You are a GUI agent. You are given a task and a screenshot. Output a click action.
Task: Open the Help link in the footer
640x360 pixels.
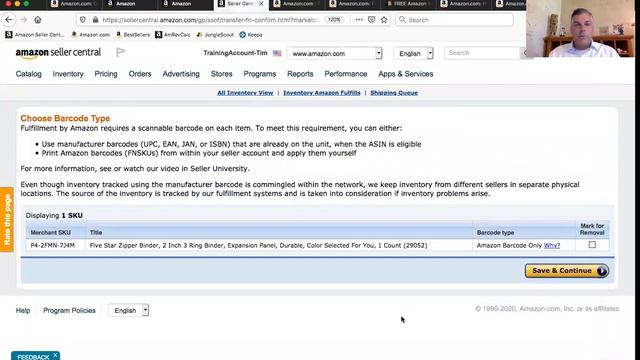pos(23,310)
